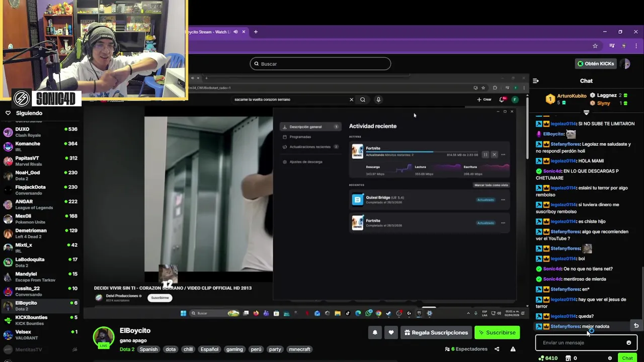The image size is (644, 362).
Task: Select the perú stream tag
Action: (256, 349)
